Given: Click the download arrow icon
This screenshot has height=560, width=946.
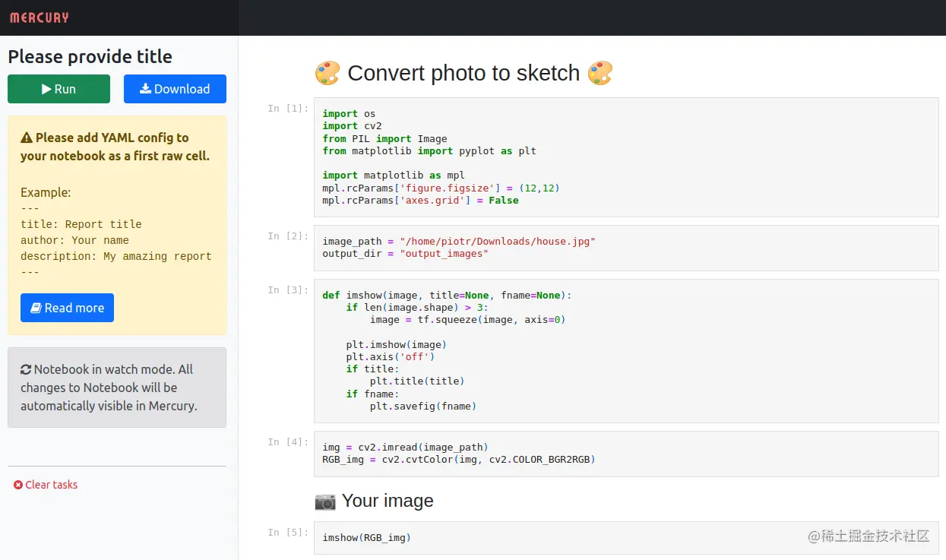Looking at the screenshot, I should coord(145,89).
